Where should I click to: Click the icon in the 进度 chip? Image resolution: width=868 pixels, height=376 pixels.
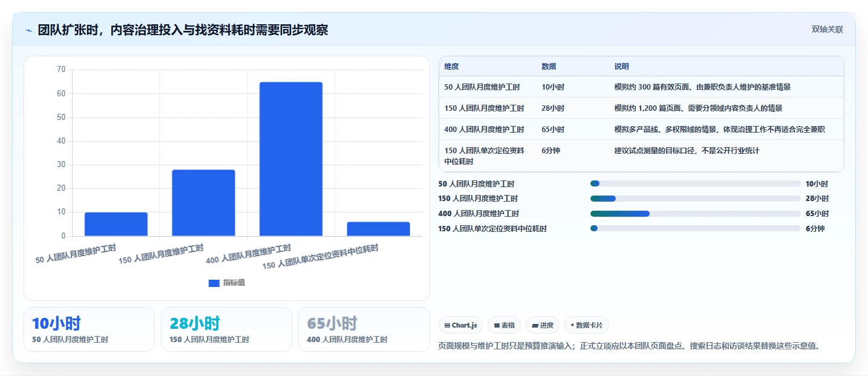535,325
